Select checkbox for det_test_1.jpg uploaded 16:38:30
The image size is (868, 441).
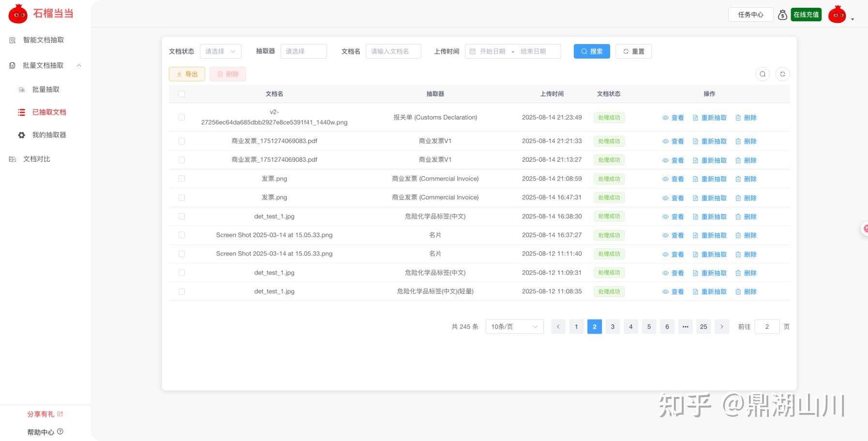(181, 216)
